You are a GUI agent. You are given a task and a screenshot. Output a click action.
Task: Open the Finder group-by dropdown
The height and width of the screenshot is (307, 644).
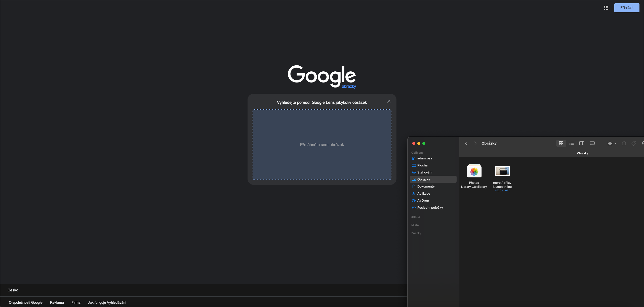[x=612, y=143]
